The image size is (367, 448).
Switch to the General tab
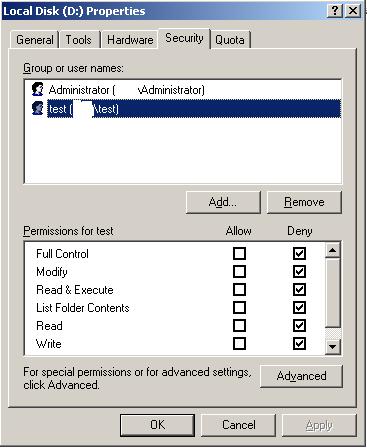pos(35,40)
